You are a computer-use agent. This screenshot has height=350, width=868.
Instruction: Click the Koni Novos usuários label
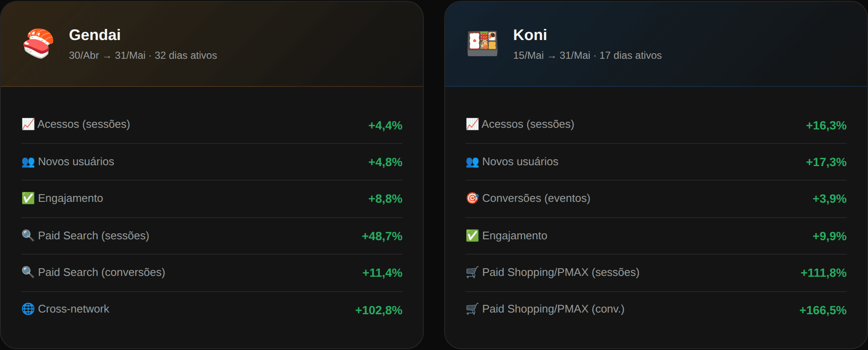520,161
